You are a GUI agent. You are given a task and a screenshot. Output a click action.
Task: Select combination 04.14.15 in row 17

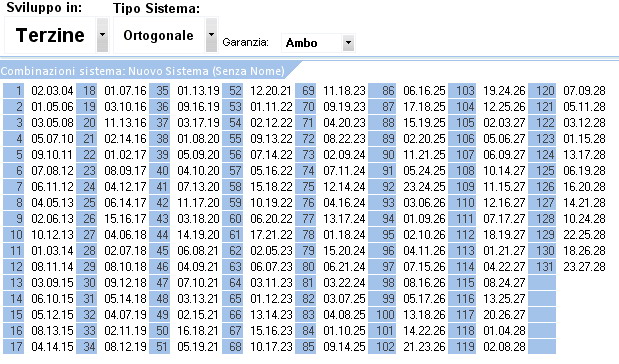pyautogui.click(x=52, y=347)
